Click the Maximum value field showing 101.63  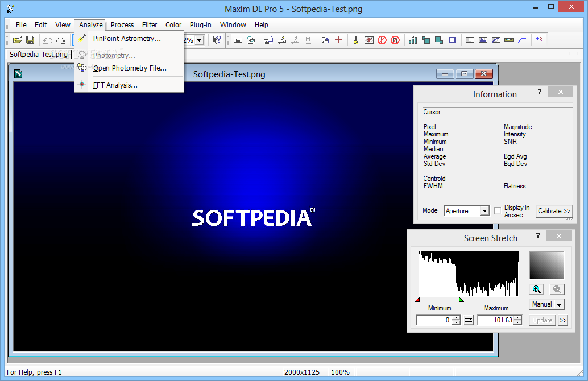pos(495,320)
